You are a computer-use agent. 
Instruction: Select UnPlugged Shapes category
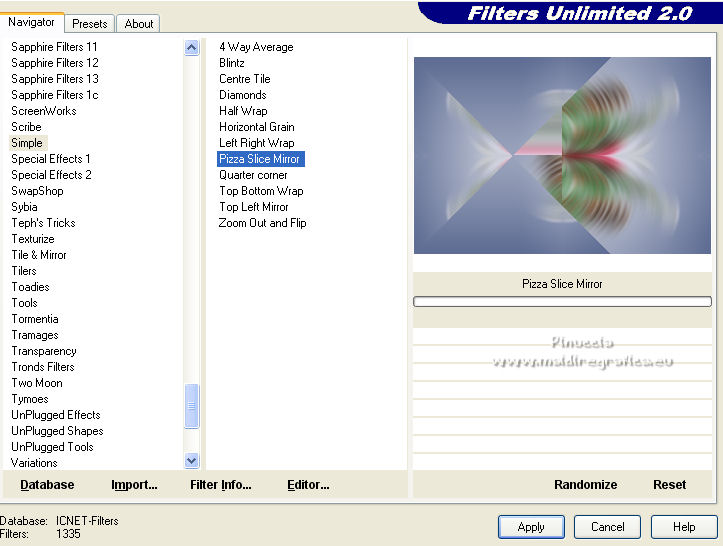(57, 431)
